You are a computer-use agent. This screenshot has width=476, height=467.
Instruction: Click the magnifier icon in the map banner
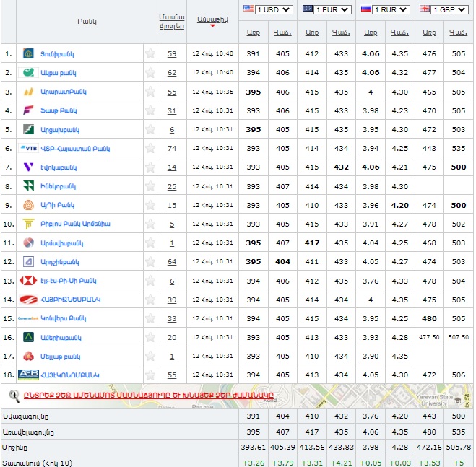click(14, 395)
